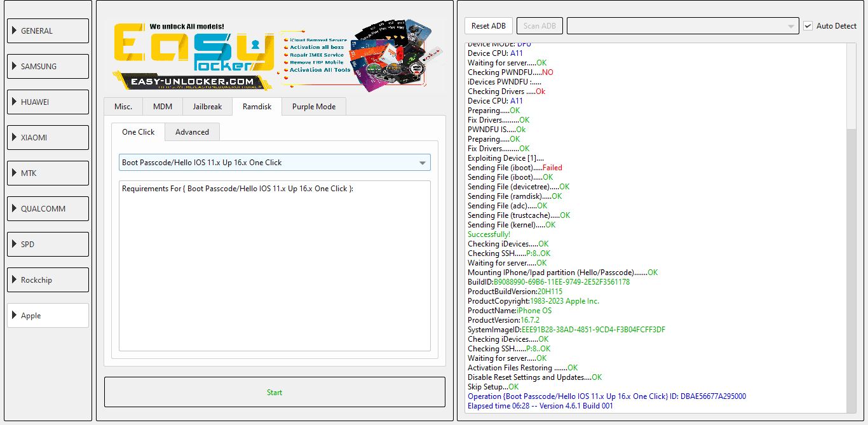Select the Ramdisk tab
The image size is (868, 425).
pyautogui.click(x=257, y=106)
